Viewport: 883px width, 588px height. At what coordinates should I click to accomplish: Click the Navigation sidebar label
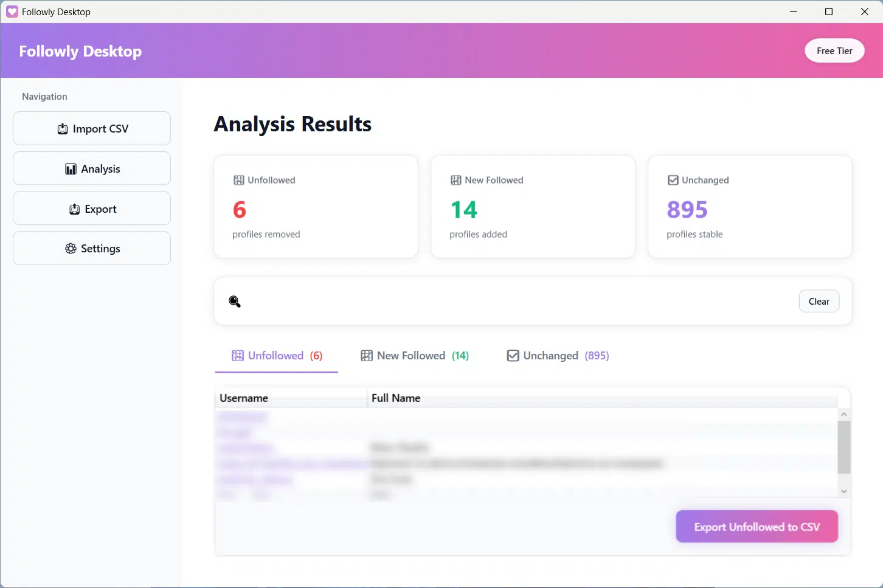(x=44, y=97)
